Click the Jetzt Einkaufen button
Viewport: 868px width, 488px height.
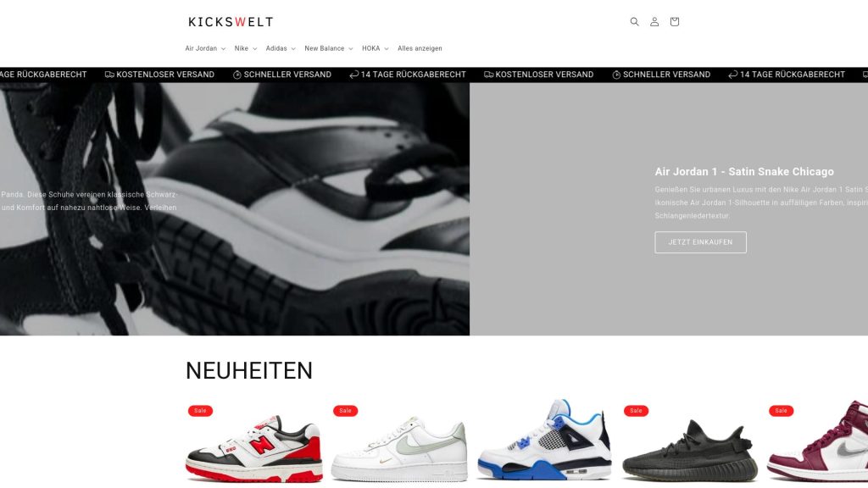(x=700, y=242)
